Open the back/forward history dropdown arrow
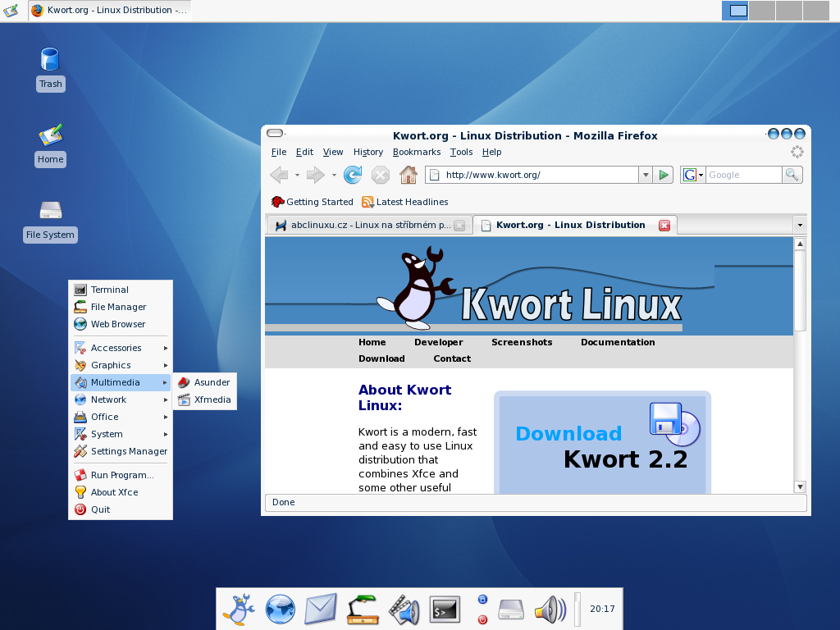 [x=334, y=176]
